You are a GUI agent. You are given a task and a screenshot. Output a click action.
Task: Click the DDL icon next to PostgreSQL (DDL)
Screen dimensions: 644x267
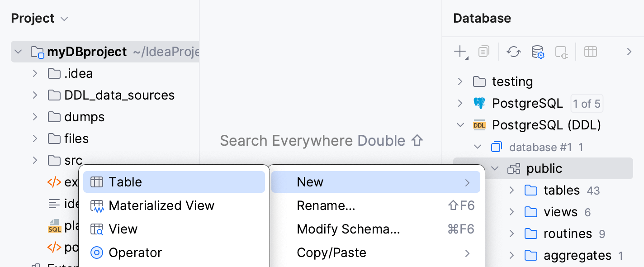click(479, 125)
